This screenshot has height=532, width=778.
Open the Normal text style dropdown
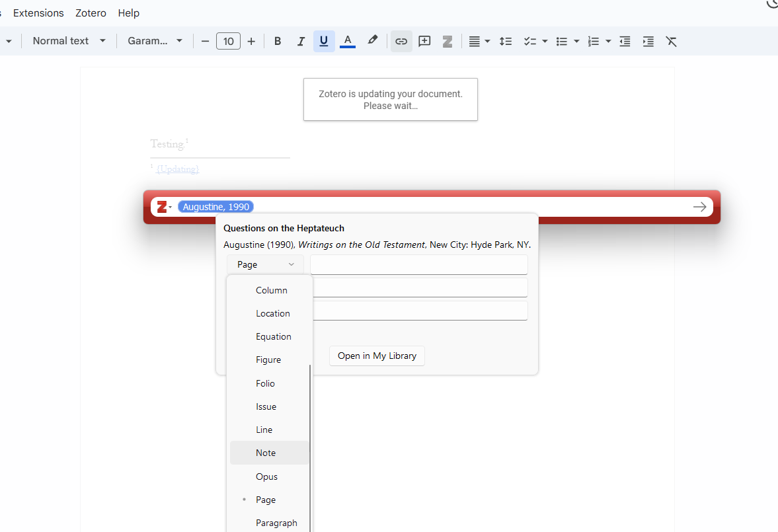coord(69,41)
